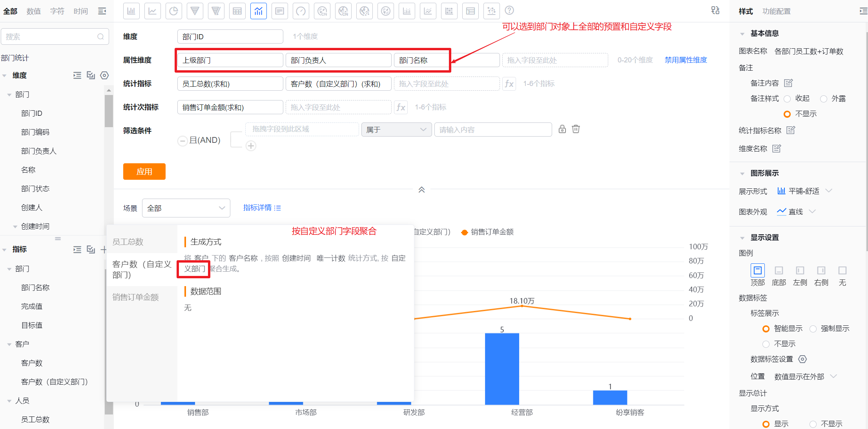Viewport: 868px width, 429px height.
Task: Open 数据标签设置 gear icon
Action: (802, 359)
